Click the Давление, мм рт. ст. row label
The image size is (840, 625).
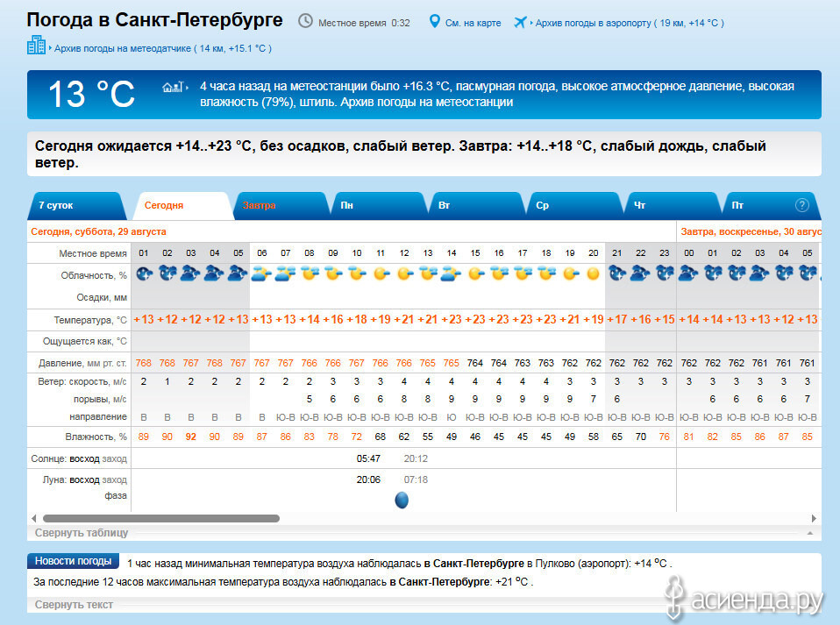(x=82, y=363)
